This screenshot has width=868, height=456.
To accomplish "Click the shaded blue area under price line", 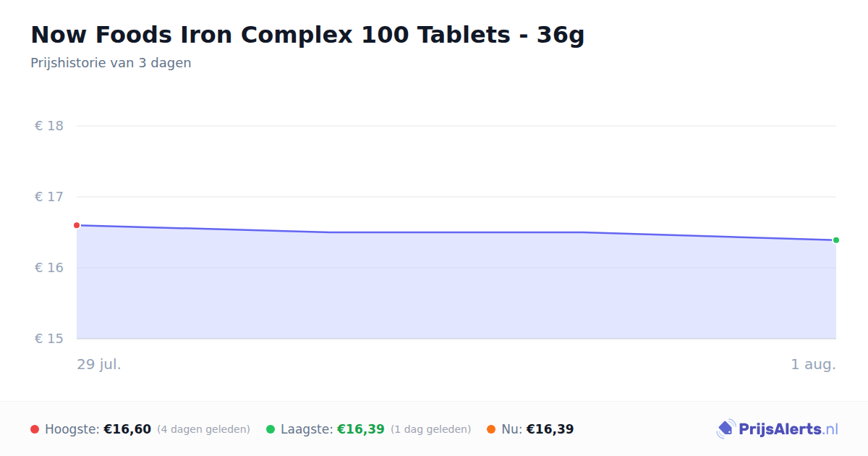I will (x=456, y=290).
